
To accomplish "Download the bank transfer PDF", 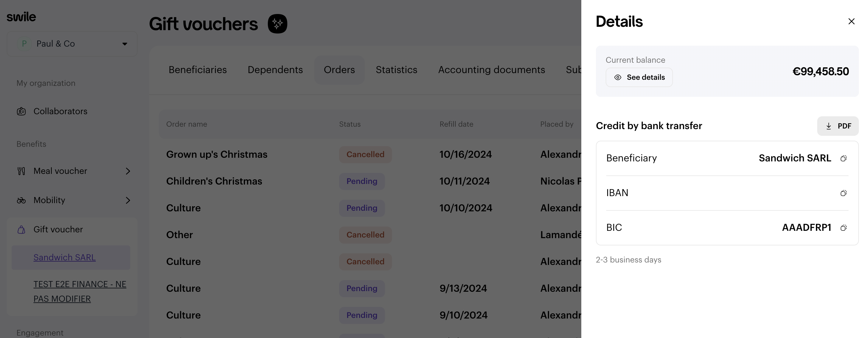I will click(838, 126).
